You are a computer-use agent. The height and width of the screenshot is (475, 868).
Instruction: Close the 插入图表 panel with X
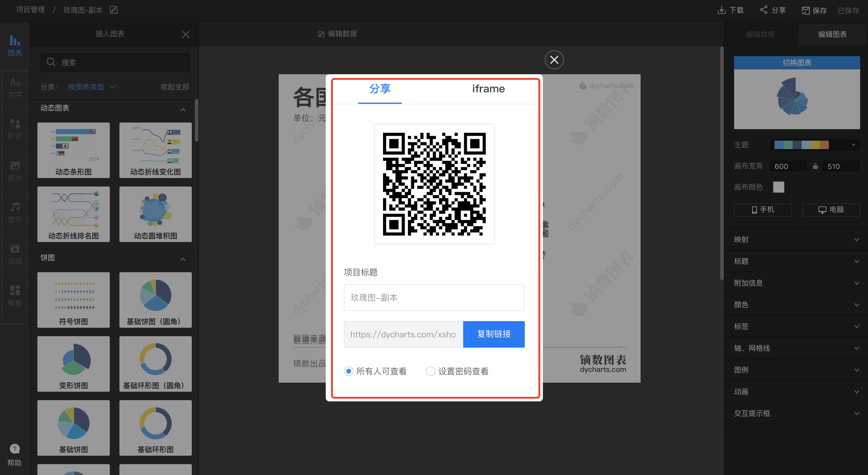[x=186, y=34]
